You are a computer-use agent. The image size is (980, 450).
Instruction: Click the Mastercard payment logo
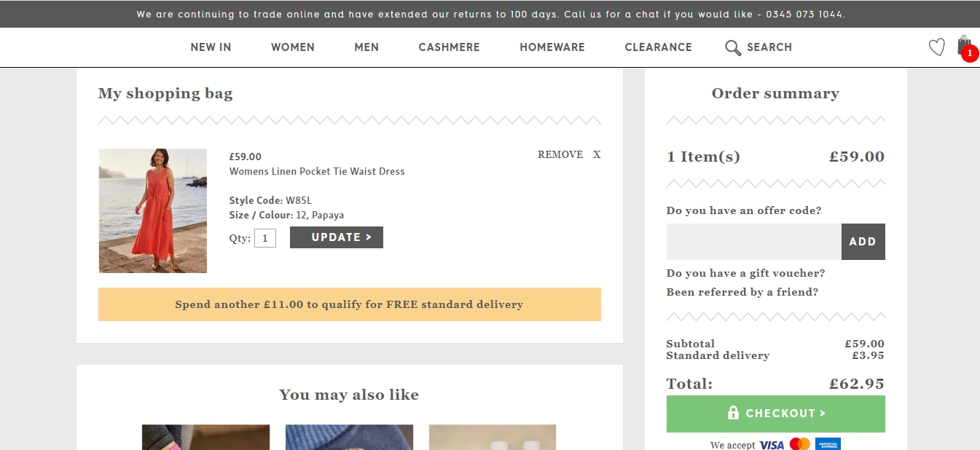point(799,444)
